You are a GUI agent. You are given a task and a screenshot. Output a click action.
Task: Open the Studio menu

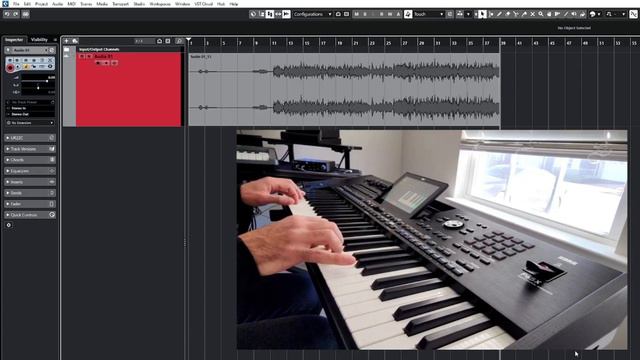[139, 4]
